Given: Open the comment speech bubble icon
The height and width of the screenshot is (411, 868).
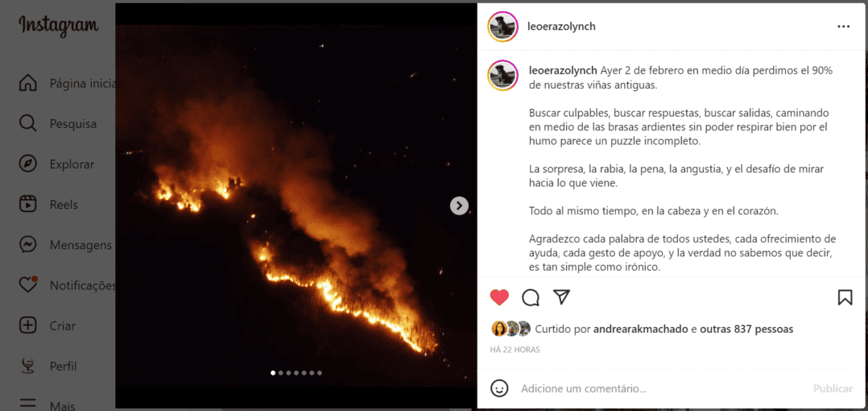Looking at the screenshot, I should pyautogui.click(x=531, y=297).
